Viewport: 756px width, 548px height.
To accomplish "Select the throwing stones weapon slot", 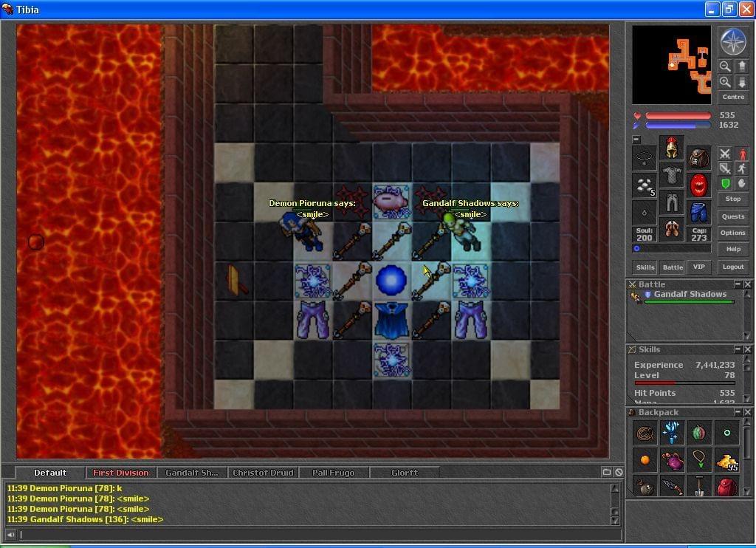I will coord(644,185).
